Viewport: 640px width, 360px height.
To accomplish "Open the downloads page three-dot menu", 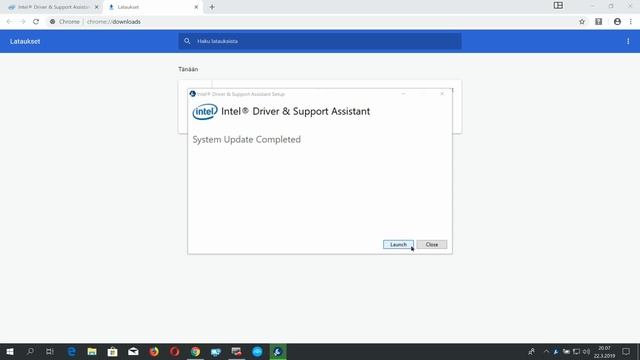I will pyautogui.click(x=628, y=41).
